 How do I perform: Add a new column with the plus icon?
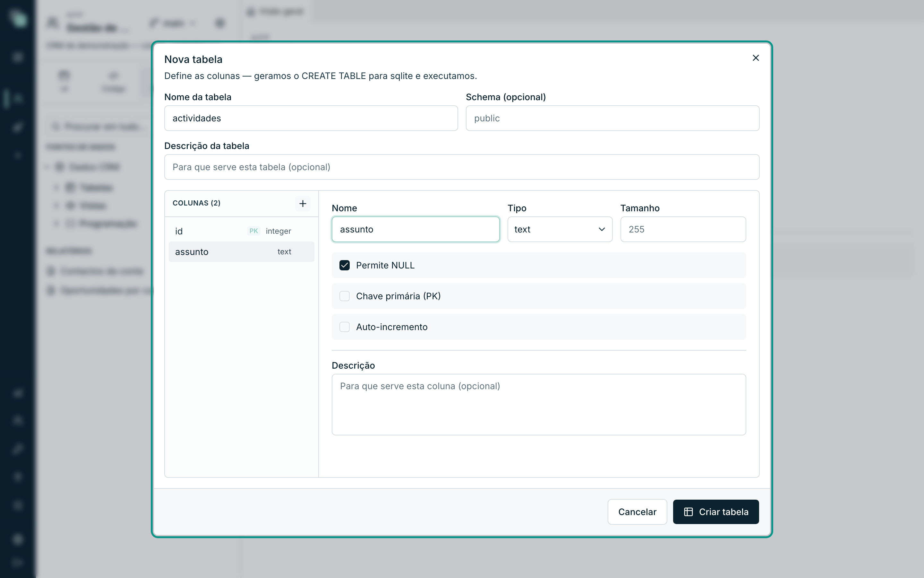[x=303, y=203]
